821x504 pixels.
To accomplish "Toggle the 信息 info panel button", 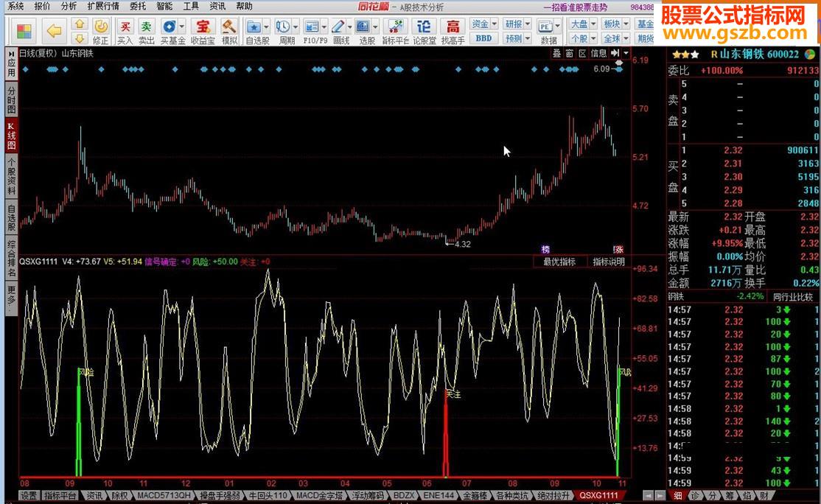I will (x=598, y=53).
